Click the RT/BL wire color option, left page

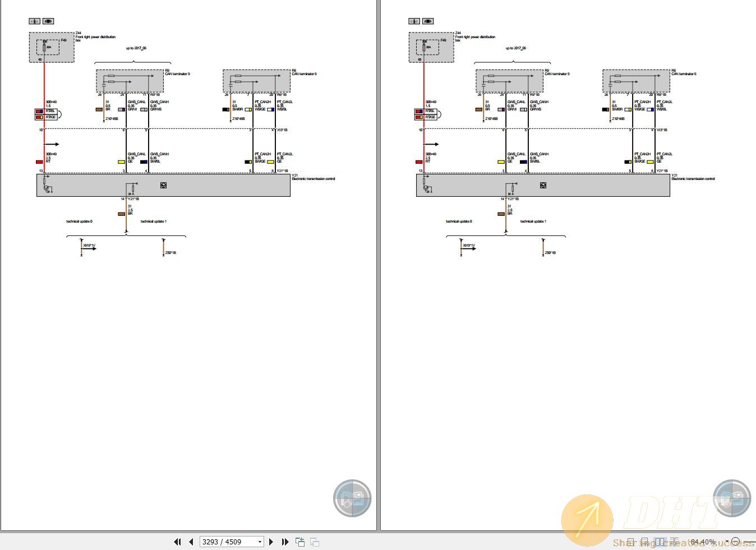click(x=46, y=111)
